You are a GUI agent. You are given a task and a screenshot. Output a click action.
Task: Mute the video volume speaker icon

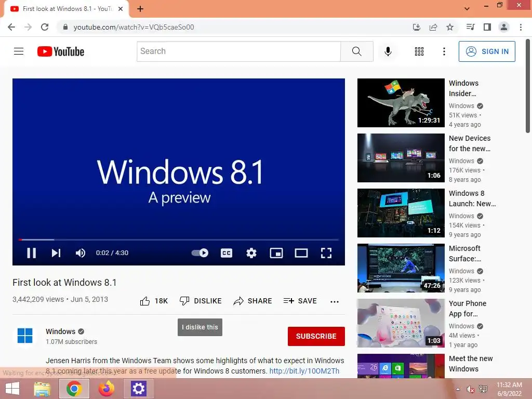tap(81, 253)
